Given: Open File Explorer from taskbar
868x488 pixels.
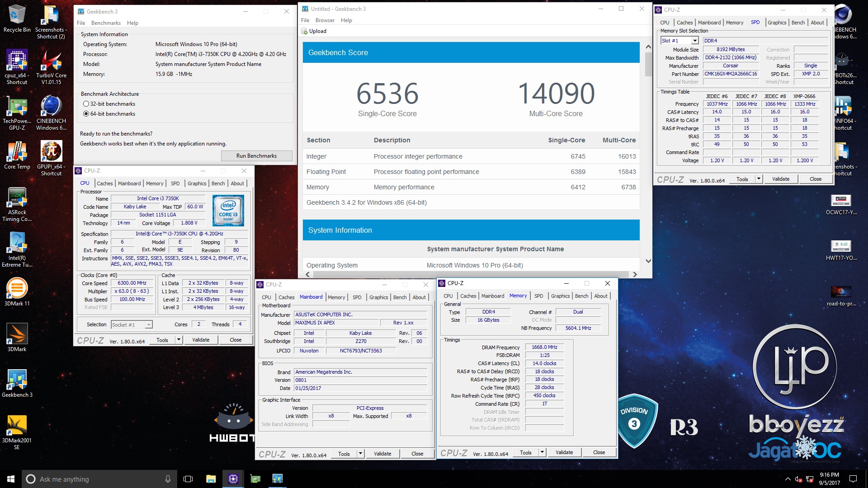Looking at the screenshot, I should (x=211, y=479).
